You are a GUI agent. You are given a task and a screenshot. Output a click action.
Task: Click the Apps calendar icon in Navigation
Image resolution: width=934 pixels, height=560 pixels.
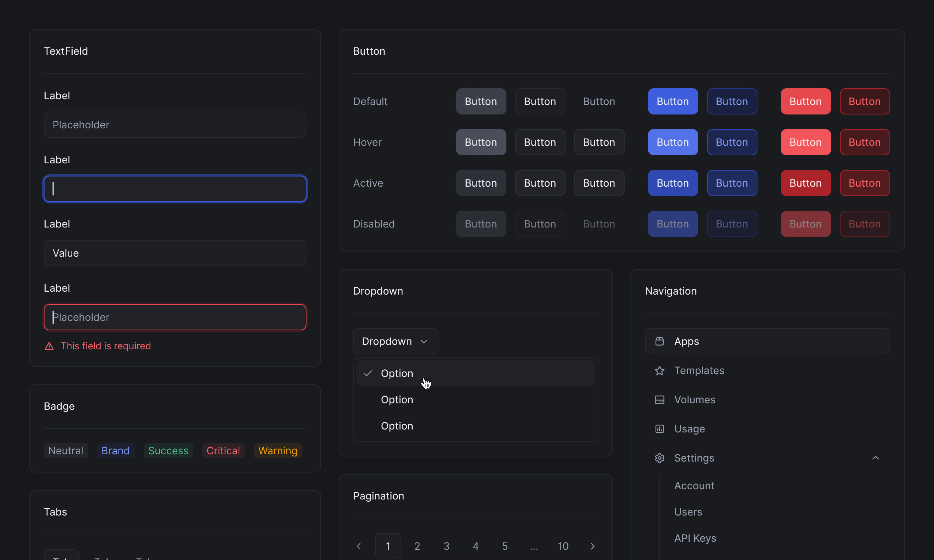click(659, 341)
